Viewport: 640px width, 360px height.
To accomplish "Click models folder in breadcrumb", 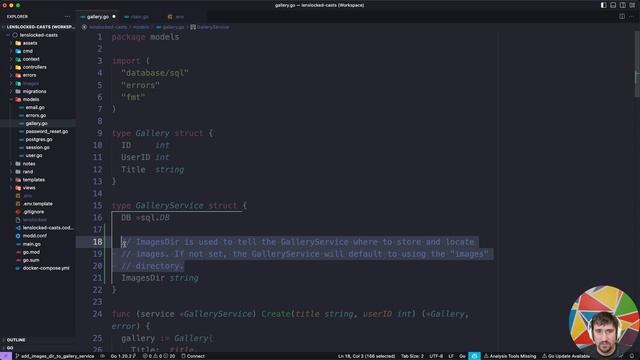I will [141, 27].
